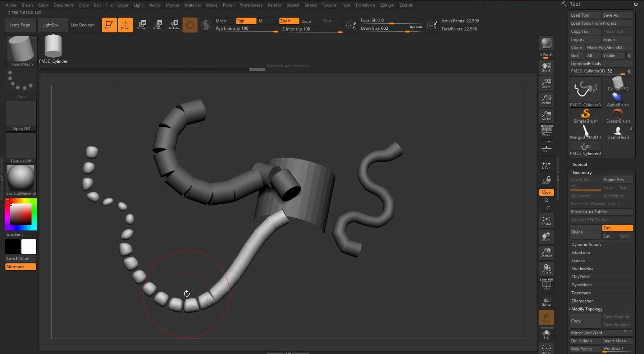Expand the Subtool section
Screen dimensions: 644x354
579,164
